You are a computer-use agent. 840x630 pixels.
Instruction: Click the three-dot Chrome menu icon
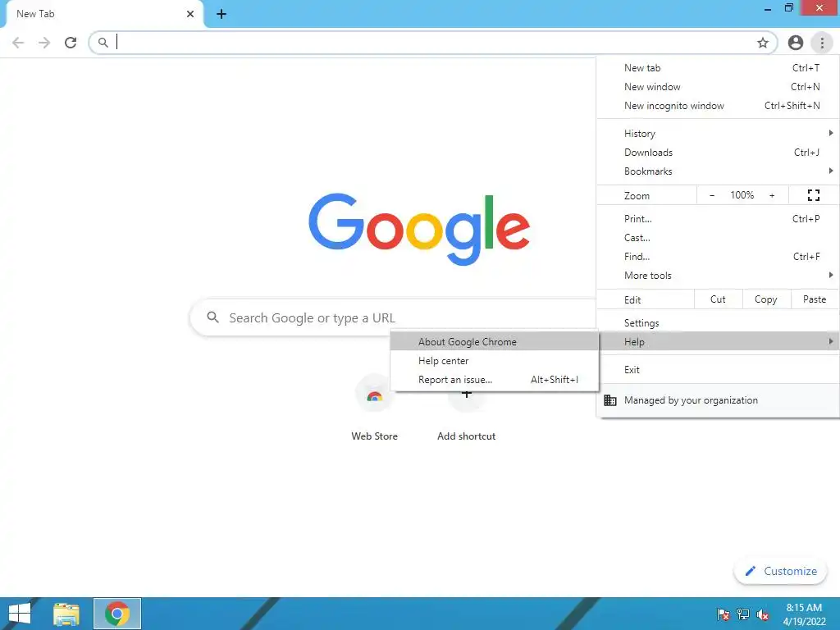tap(822, 43)
